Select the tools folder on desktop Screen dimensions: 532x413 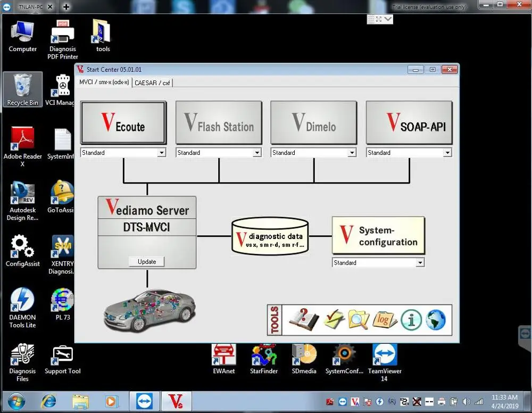103,36
